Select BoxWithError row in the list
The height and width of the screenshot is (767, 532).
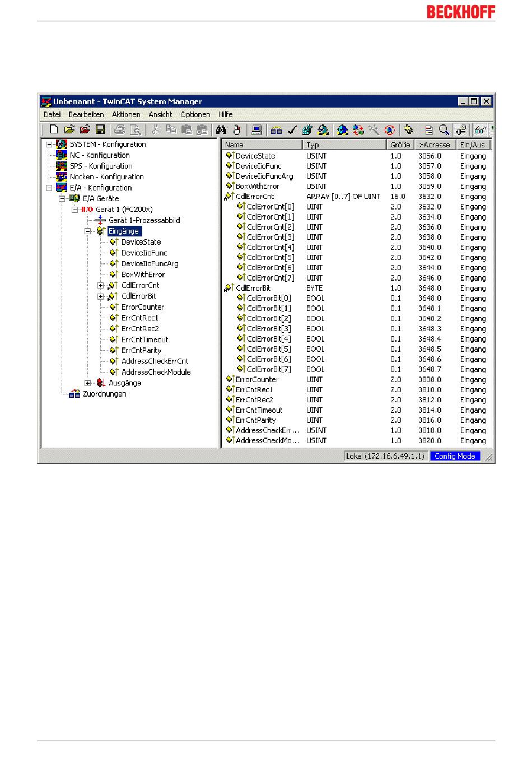(x=357, y=186)
